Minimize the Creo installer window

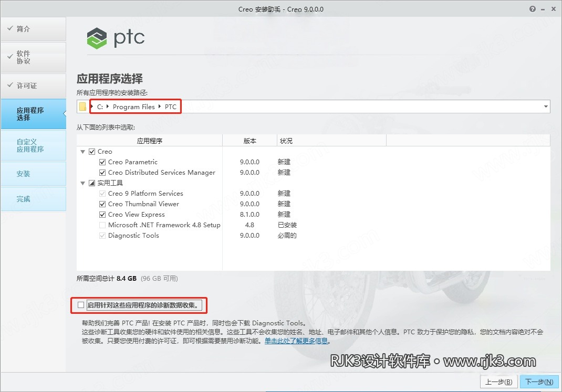click(543, 9)
